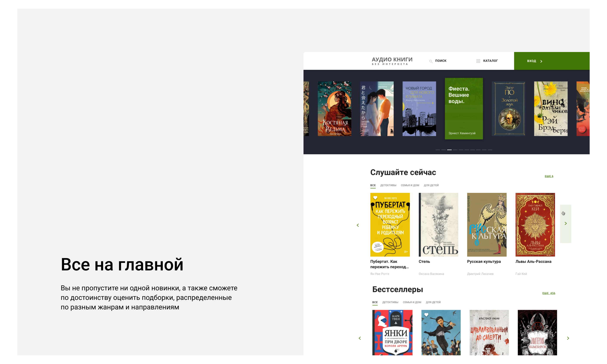Viewport: 607px width, 364px height.
Task: Select ВСЕ tab under Слушайте сейчас
Action: click(x=373, y=185)
